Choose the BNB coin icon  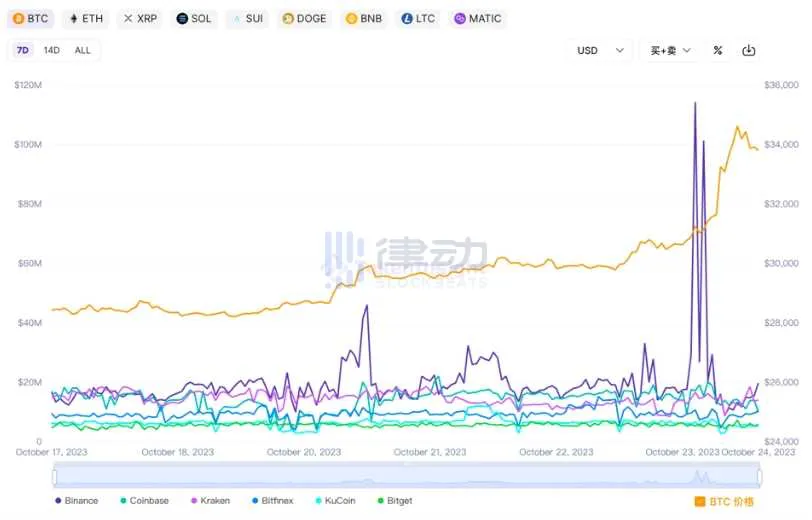coord(350,19)
